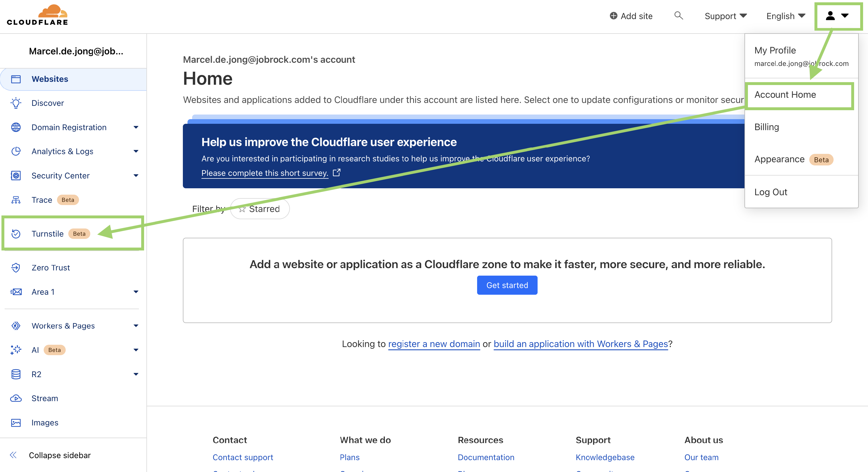The width and height of the screenshot is (868, 472).
Task: Click the Discover lightbulb icon
Action: 16,103
